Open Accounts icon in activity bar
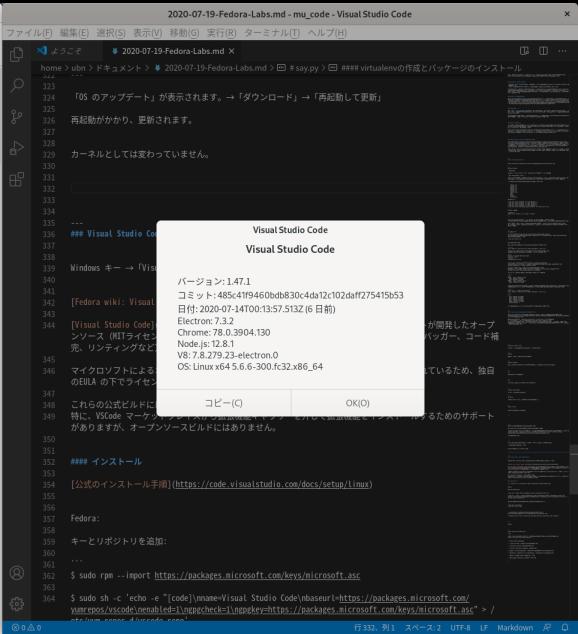This screenshot has height=634, width=578. [17, 573]
